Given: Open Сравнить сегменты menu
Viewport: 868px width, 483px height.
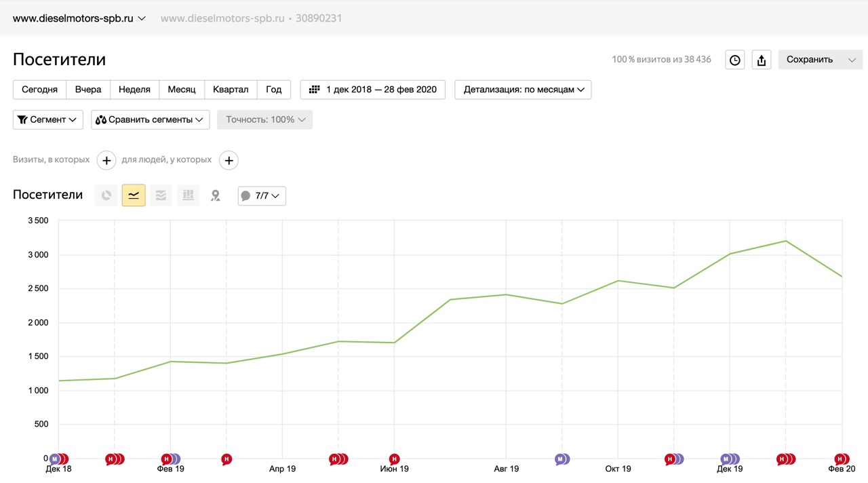Looking at the screenshot, I should click(151, 120).
